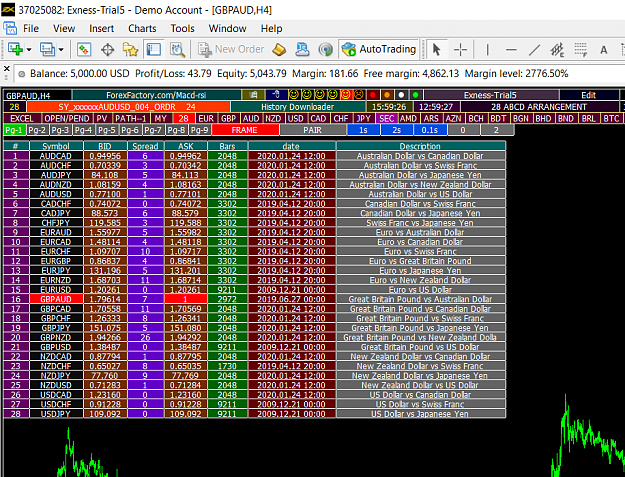Switch to the Pg-2 page tab
Screen dimensions: 625x477
pyautogui.click(x=37, y=130)
